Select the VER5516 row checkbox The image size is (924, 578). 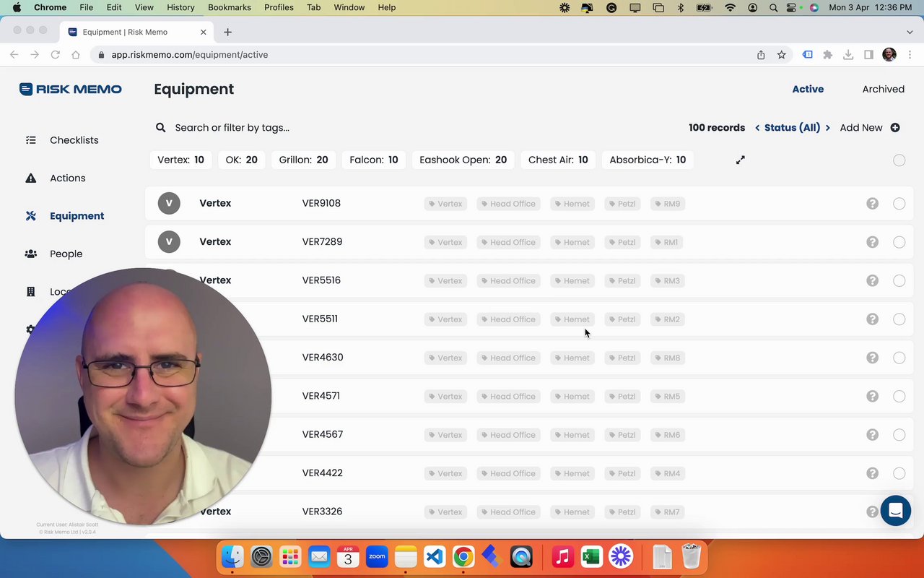click(899, 280)
